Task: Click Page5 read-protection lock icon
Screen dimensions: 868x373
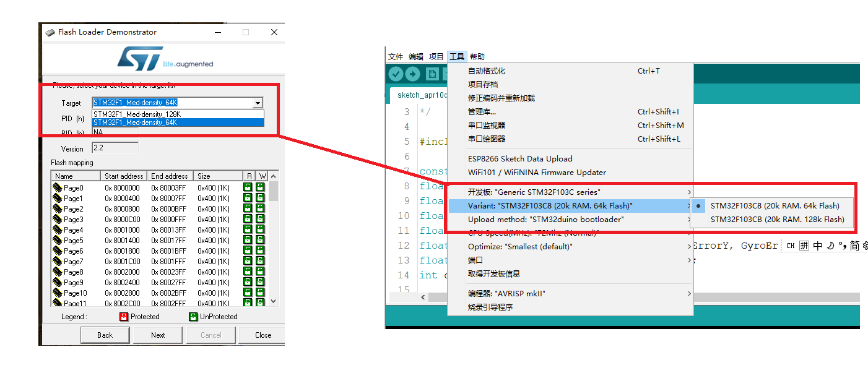Action: [248, 240]
